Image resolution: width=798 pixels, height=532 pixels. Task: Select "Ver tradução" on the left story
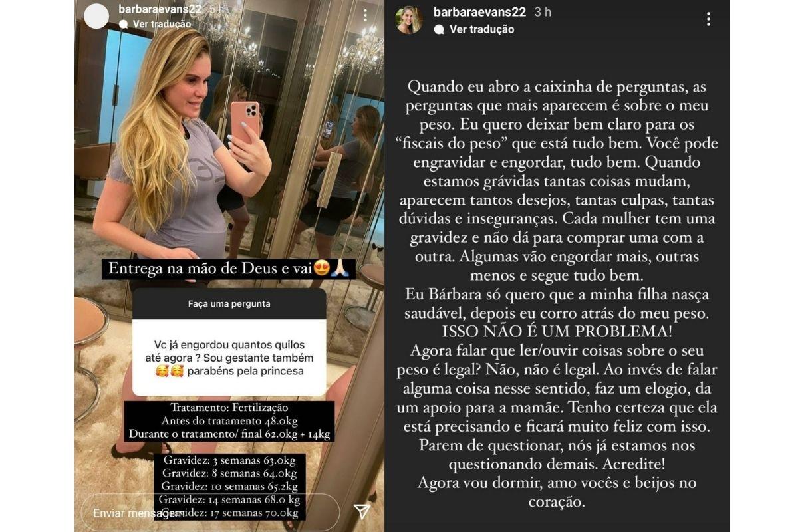pyautogui.click(x=162, y=24)
